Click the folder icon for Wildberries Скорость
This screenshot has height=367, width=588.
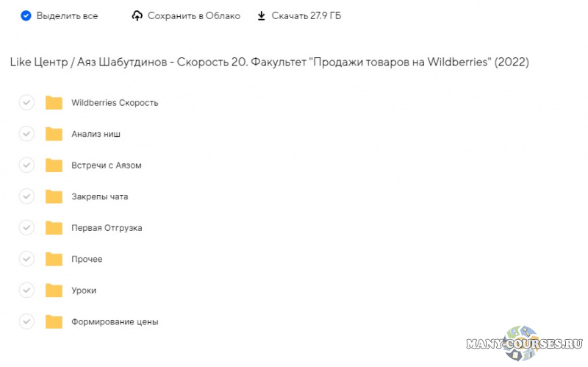pos(54,103)
